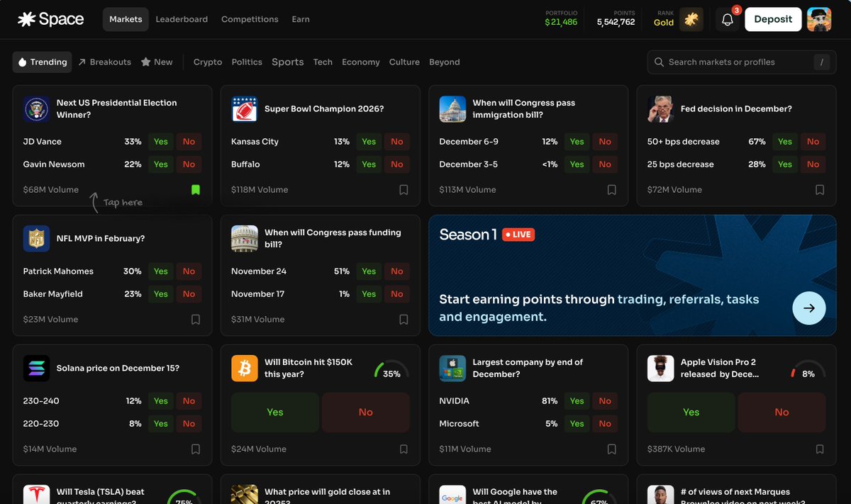Click the arrow in the Season 1 banner
This screenshot has width=851, height=504.
coord(808,308)
